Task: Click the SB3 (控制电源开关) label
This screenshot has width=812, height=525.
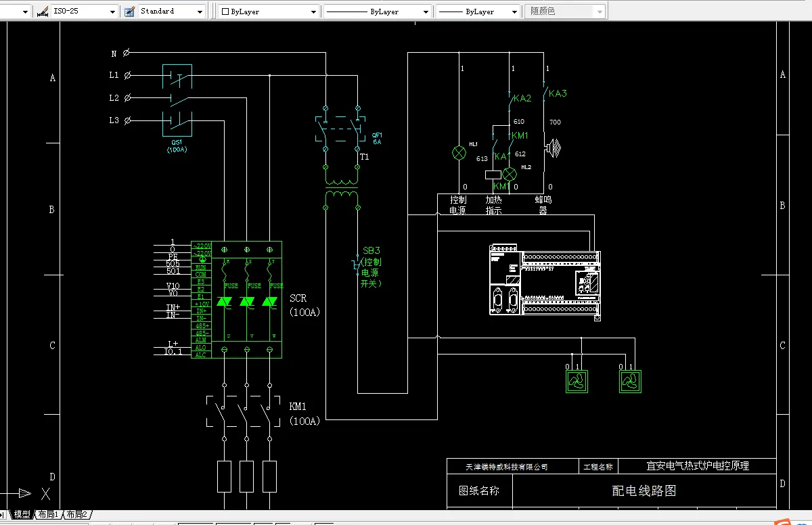Action: (371, 267)
